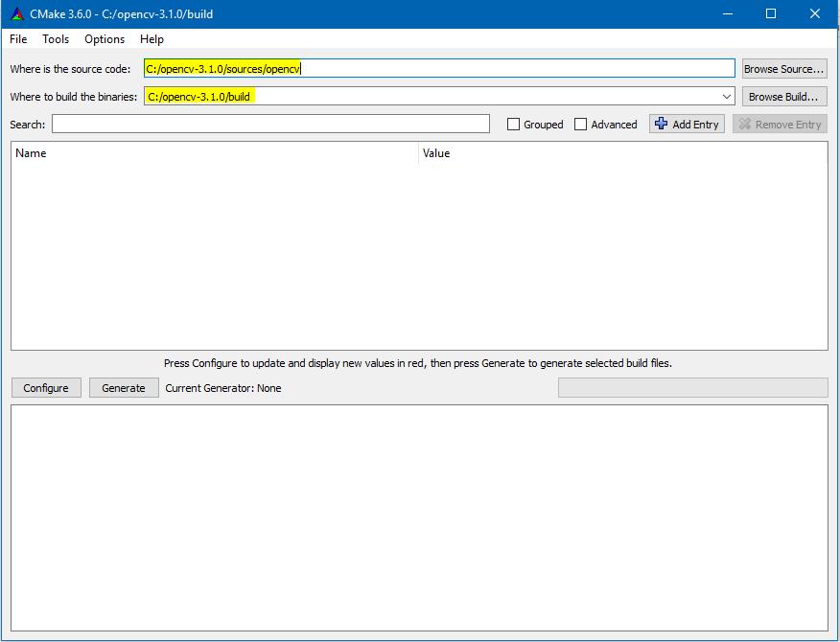Open the File menu
The width and height of the screenshot is (840, 642).
16,39
